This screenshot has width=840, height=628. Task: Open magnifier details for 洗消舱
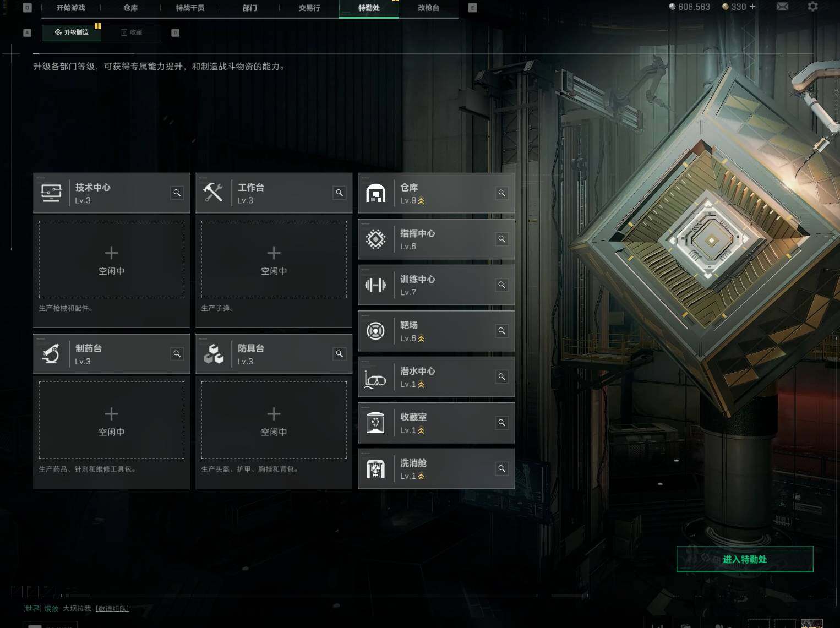pos(501,468)
